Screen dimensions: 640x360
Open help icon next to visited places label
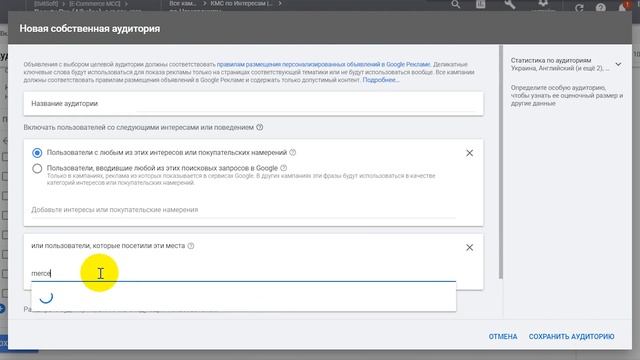[x=191, y=246]
